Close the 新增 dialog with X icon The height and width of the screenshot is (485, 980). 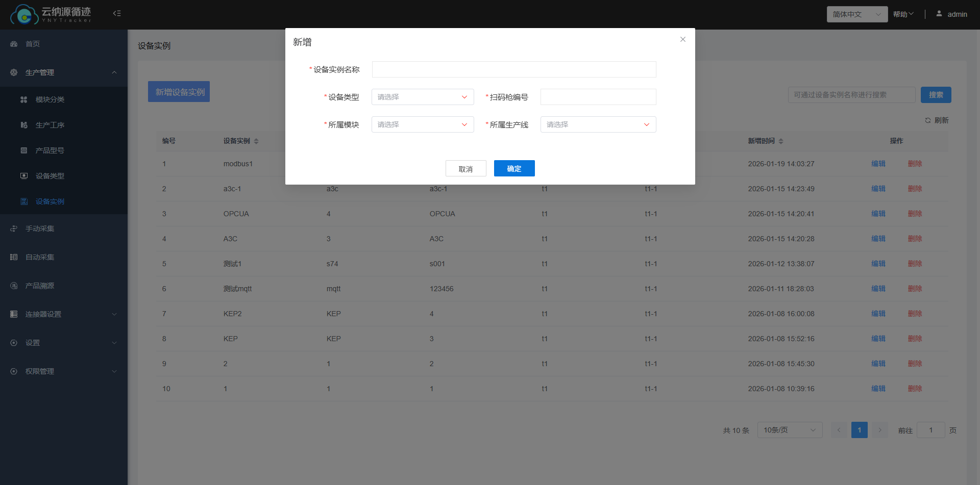(x=682, y=39)
